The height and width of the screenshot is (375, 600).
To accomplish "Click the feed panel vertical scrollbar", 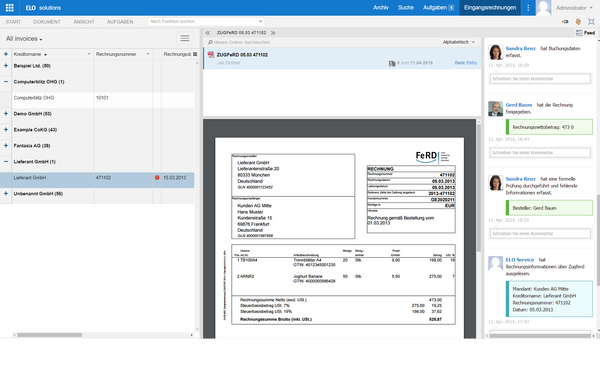I will 598,239.
